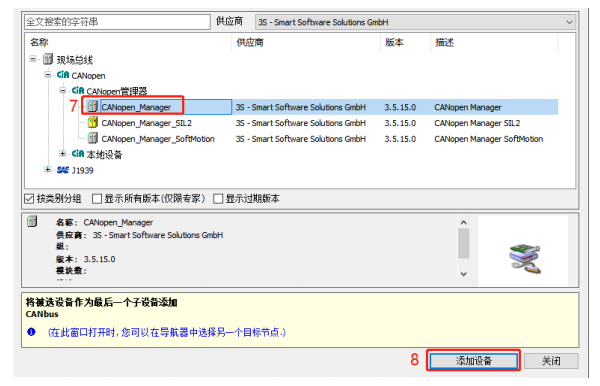Screen dimensions: 600x386
Task: Click the device preview picture thumbnail
Action: [x=525, y=258]
